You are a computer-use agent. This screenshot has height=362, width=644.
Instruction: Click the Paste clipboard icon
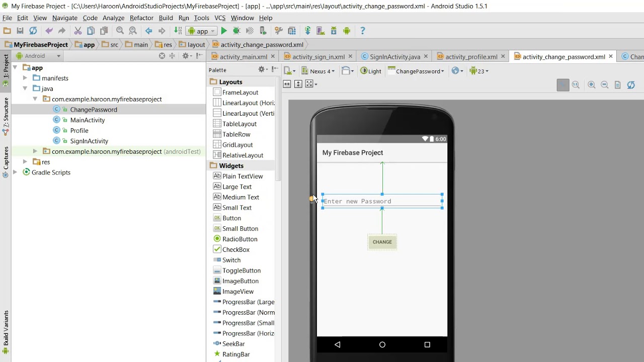tap(104, 31)
